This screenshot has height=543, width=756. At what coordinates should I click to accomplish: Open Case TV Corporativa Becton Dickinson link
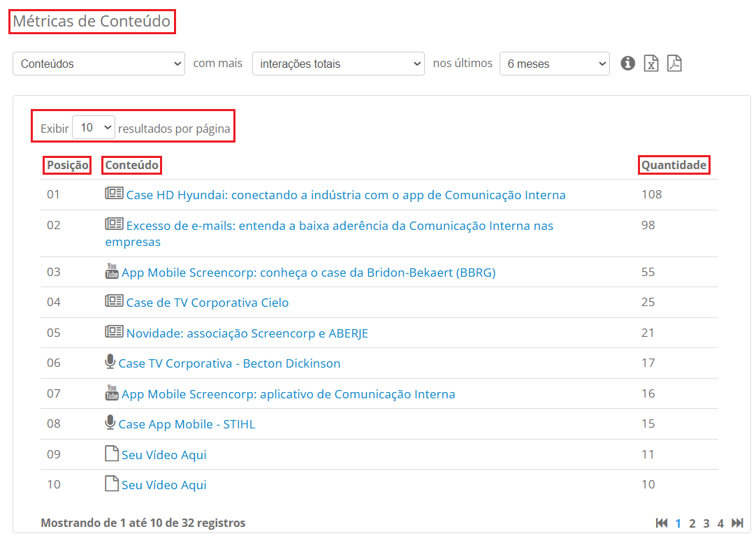click(229, 363)
